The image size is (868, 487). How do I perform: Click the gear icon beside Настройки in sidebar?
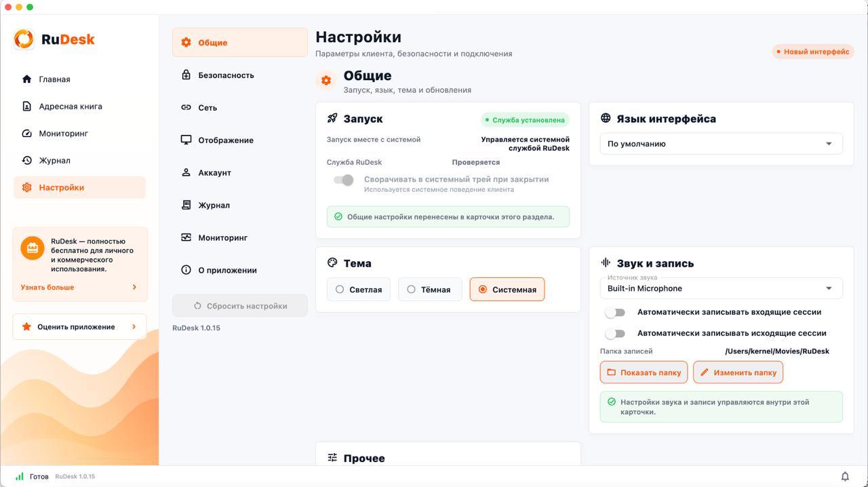(x=26, y=188)
